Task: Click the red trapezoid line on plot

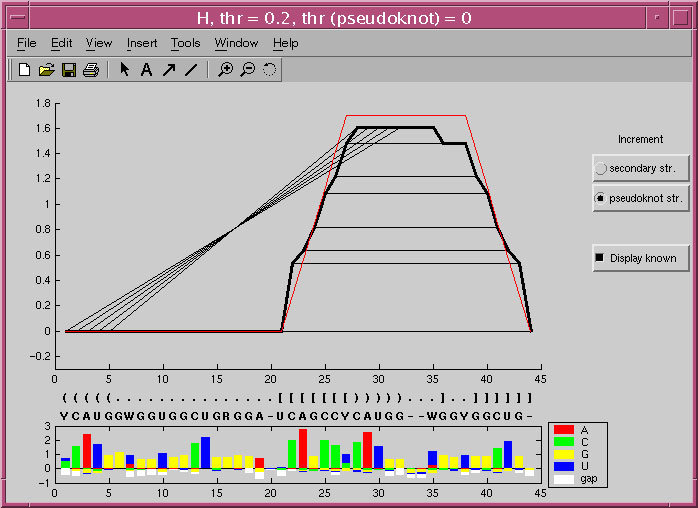Action: pyautogui.click(x=406, y=116)
